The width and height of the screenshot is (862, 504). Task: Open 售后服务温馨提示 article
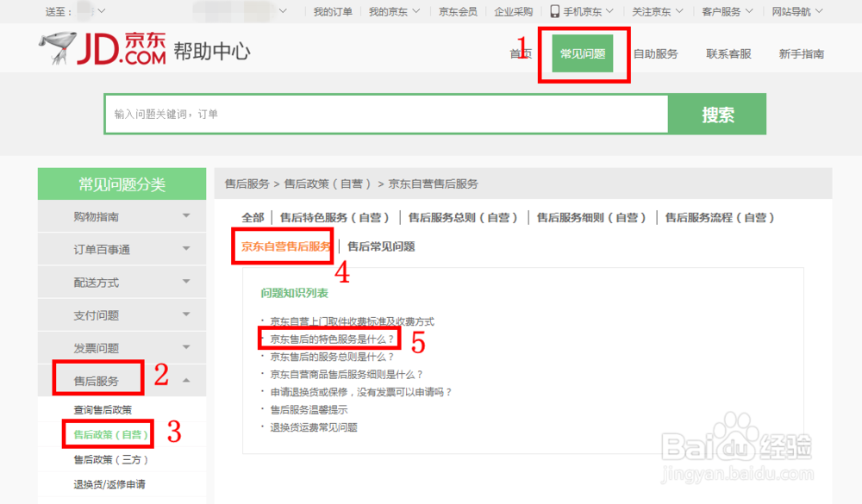point(309,409)
